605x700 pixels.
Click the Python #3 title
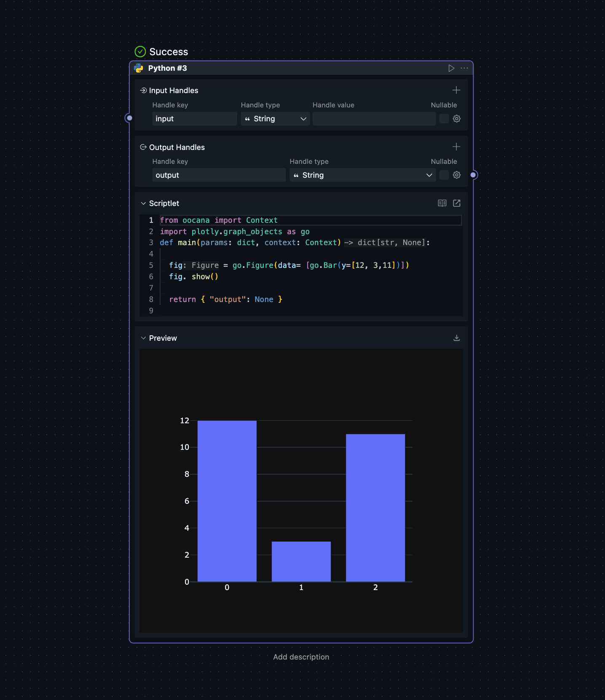167,68
